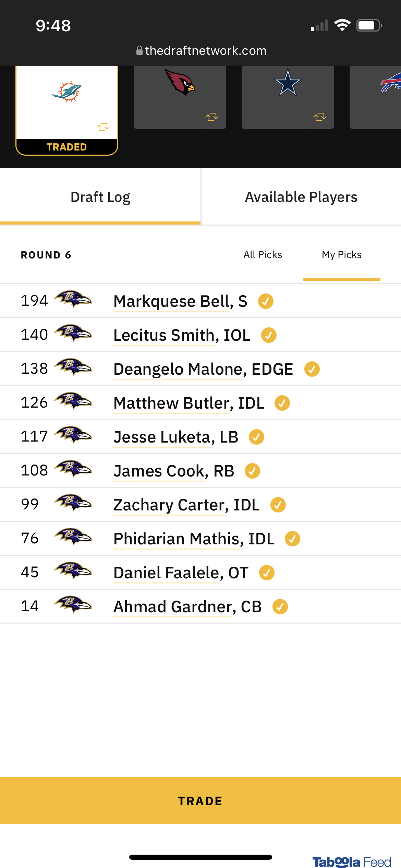401x868 pixels.
Task: Show All Picks filter
Action: [263, 255]
